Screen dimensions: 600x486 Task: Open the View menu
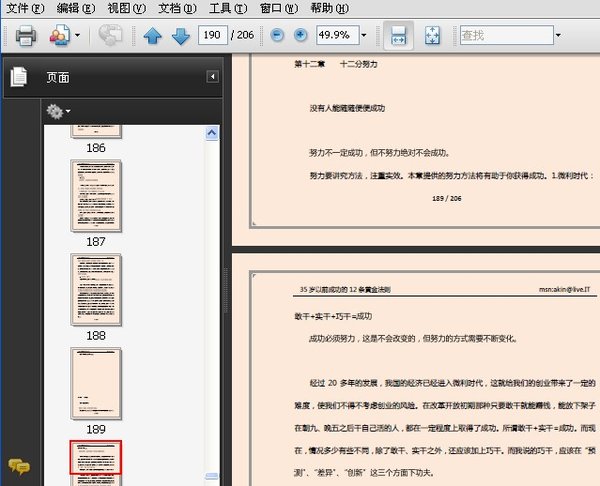tap(127, 8)
